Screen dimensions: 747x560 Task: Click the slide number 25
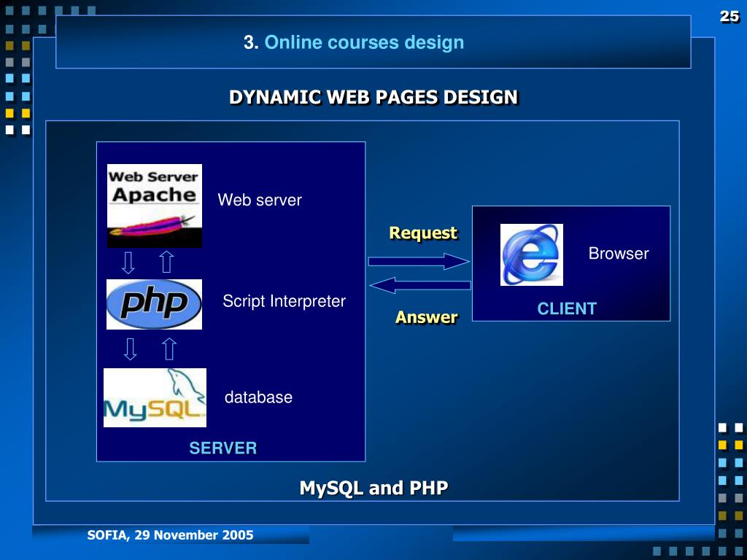click(729, 16)
